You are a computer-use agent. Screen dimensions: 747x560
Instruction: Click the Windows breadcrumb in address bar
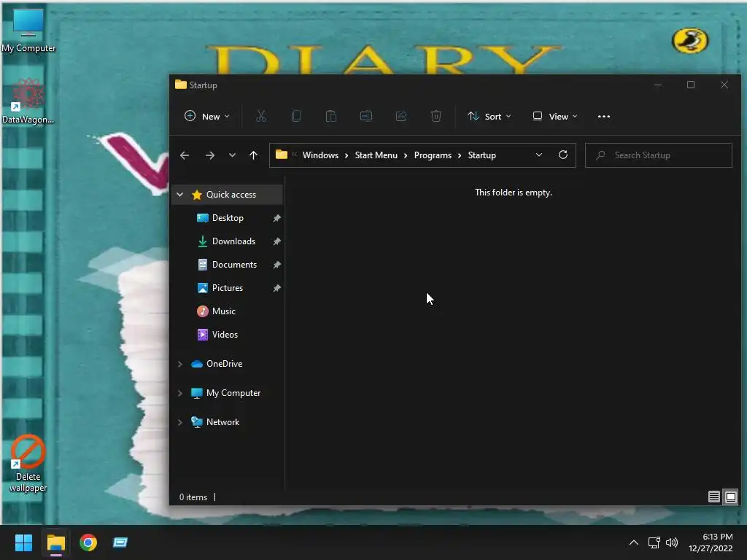[x=320, y=155]
